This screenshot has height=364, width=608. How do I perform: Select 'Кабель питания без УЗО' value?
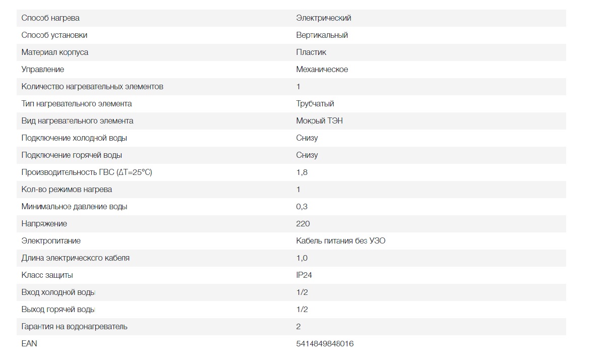coord(341,241)
